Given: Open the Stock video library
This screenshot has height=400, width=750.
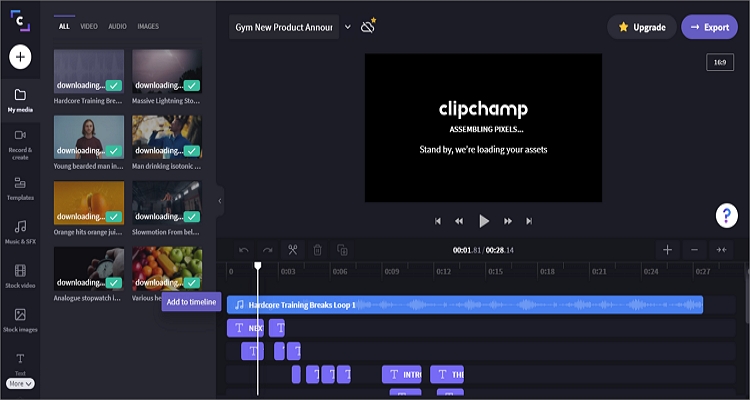Looking at the screenshot, I should tap(20, 277).
